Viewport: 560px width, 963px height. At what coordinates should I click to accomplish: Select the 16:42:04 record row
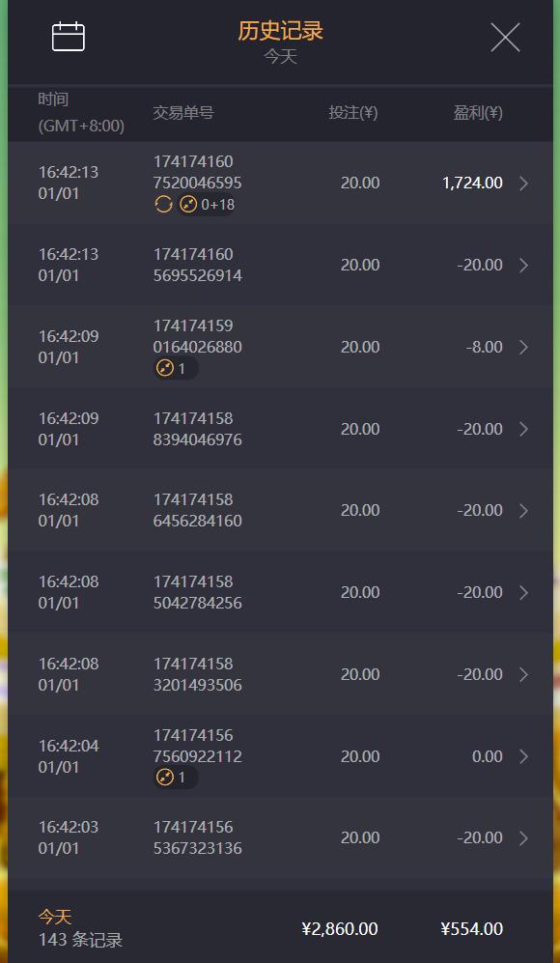(x=280, y=756)
